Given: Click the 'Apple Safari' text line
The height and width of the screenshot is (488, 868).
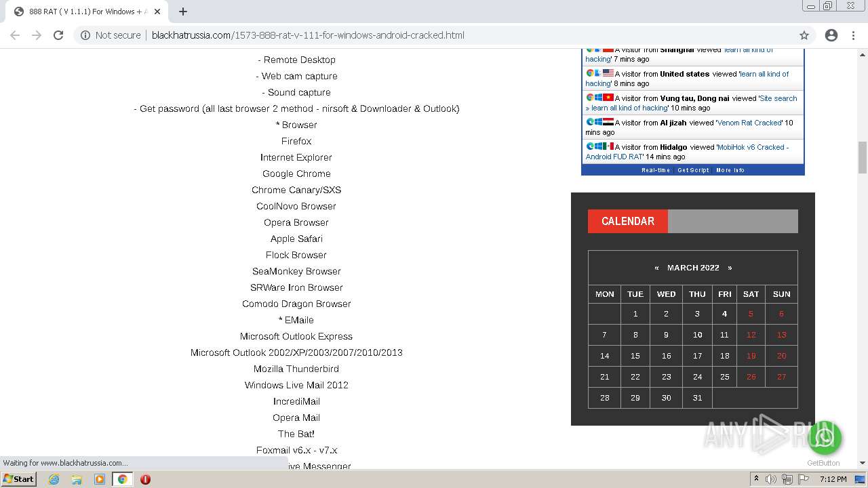Looking at the screenshot, I should click(x=296, y=239).
